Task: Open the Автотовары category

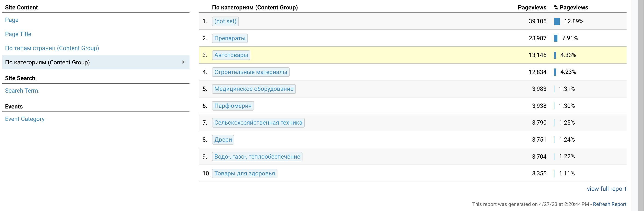Action: coord(231,55)
